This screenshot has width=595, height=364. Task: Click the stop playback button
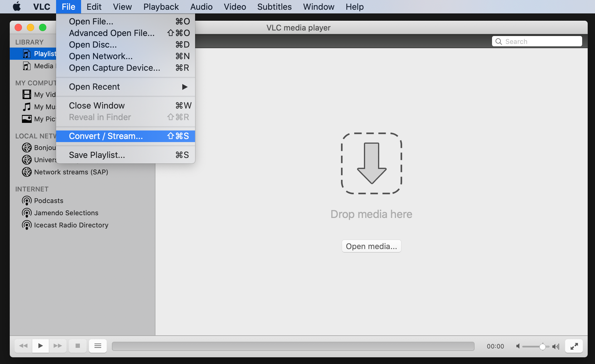[x=78, y=346]
